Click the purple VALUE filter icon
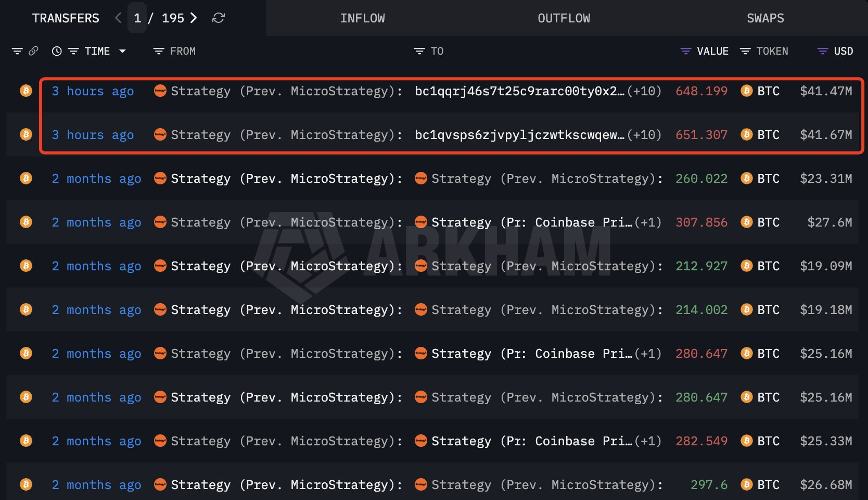 point(686,51)
